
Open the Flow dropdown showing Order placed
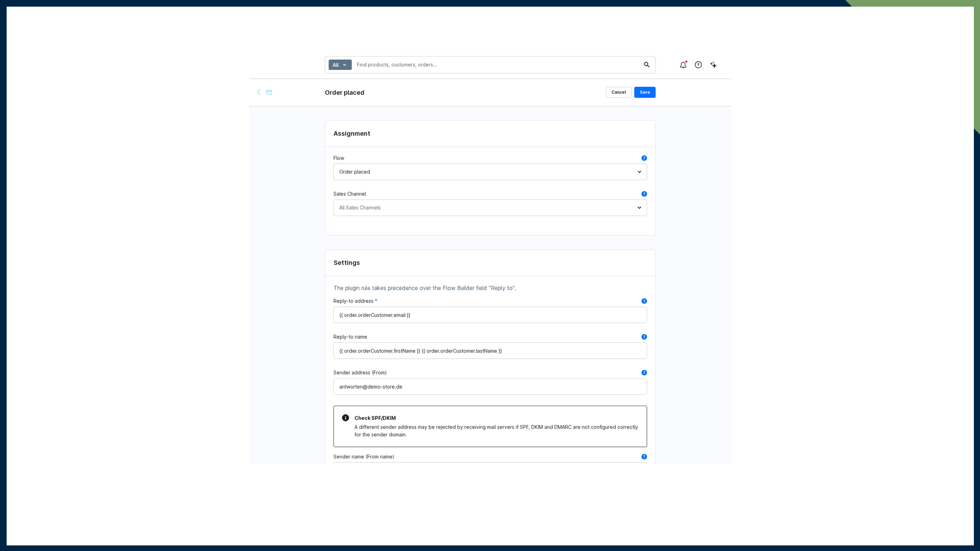pyautogui.click(x=490, y=172)
